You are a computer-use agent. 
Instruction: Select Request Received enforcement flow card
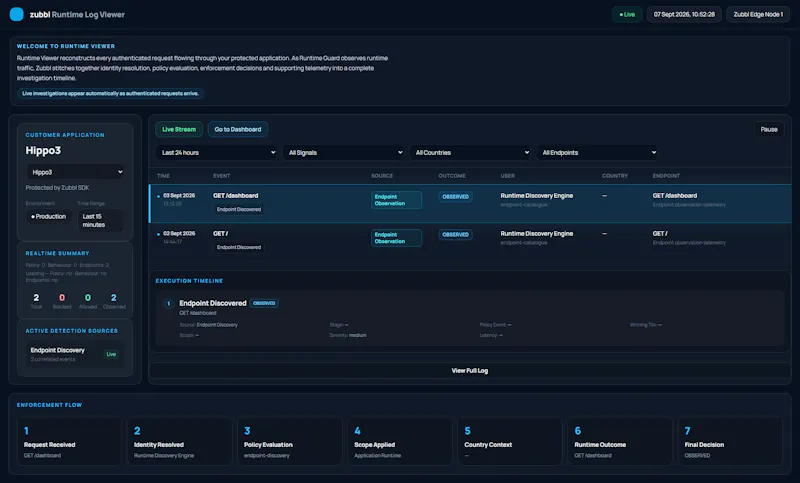70,442
